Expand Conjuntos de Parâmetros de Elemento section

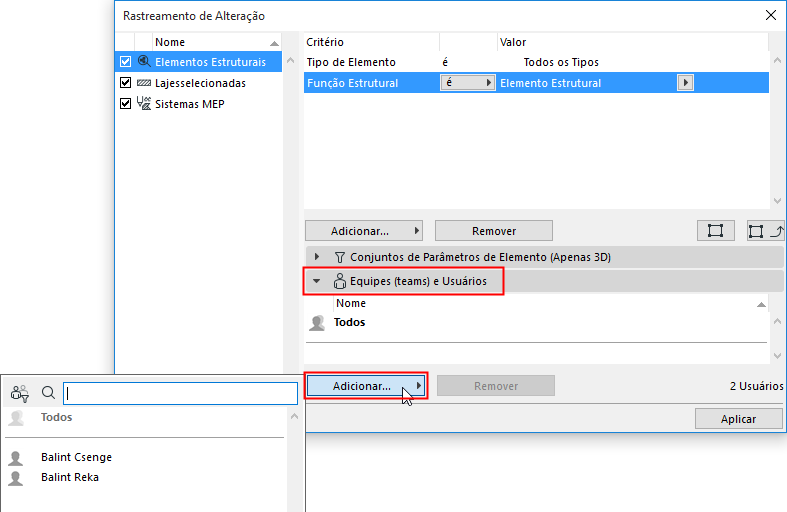point(317,257)
